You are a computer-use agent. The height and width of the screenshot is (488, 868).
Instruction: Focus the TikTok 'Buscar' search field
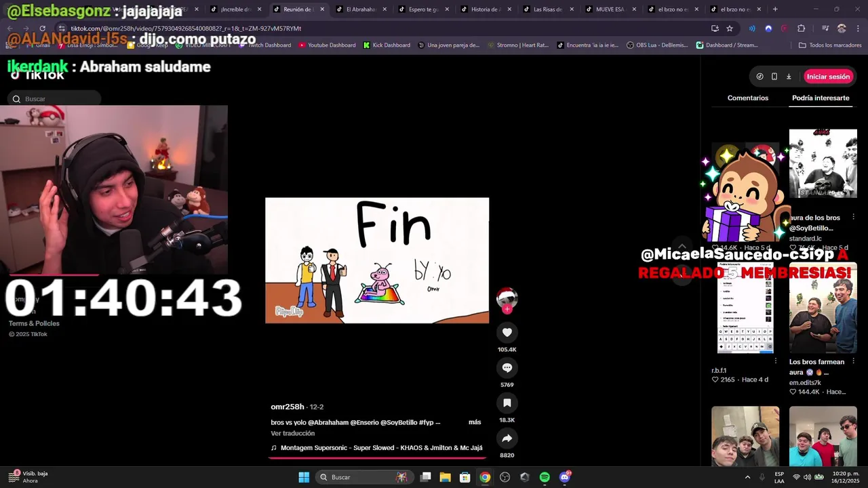tap(55, 99)
